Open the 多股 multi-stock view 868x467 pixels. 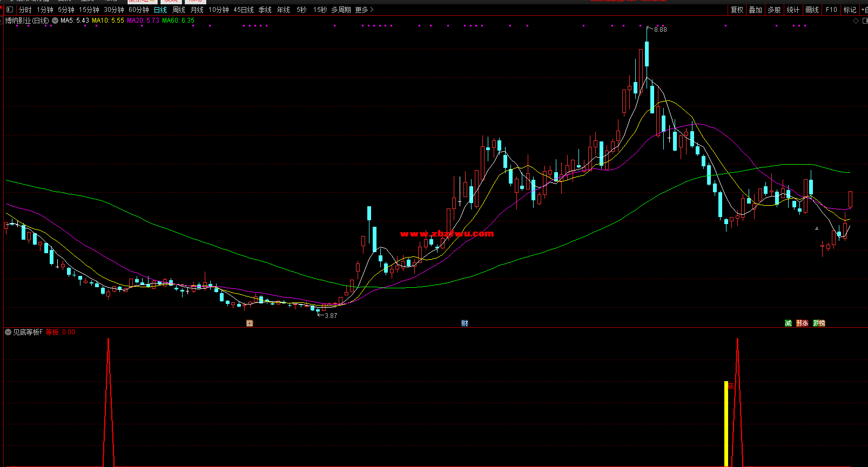[774, 10]
